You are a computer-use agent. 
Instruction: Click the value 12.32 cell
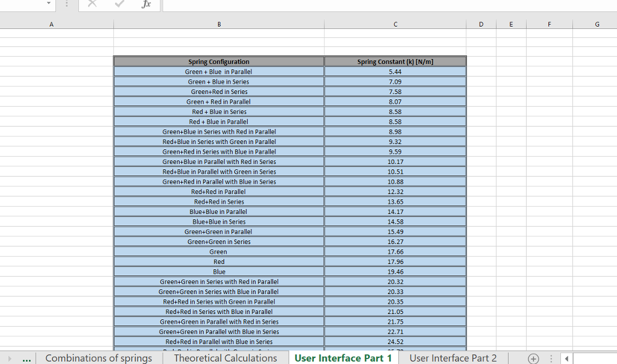[x=395, y=192]
